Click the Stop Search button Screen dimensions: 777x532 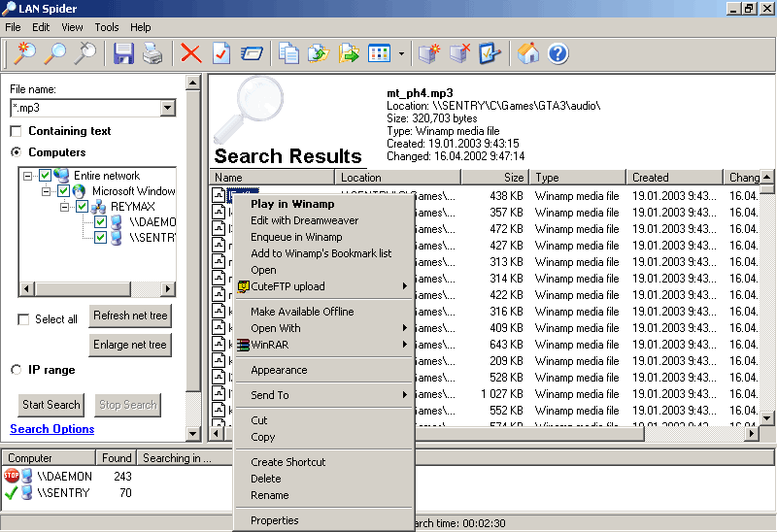click(128, 405)
